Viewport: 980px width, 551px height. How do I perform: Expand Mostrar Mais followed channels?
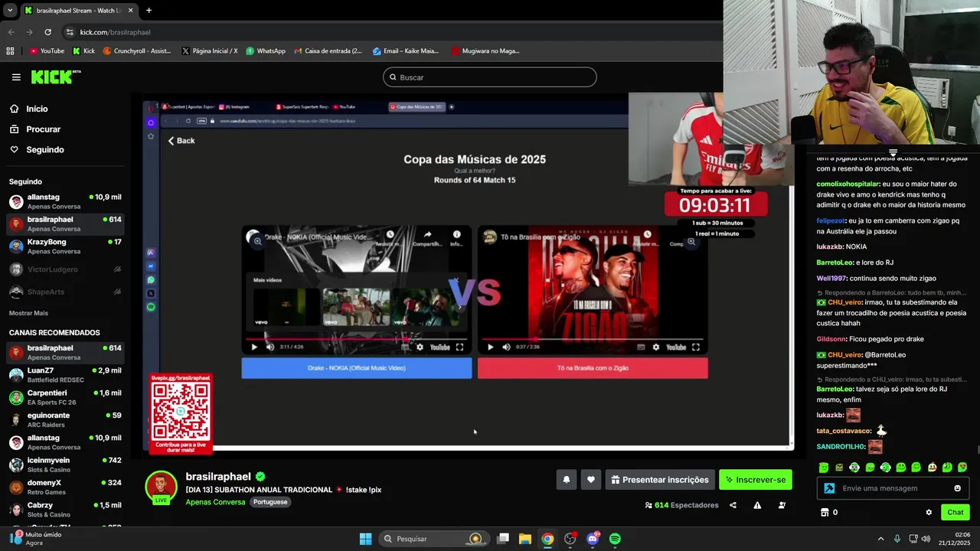[x=28, y=313]
